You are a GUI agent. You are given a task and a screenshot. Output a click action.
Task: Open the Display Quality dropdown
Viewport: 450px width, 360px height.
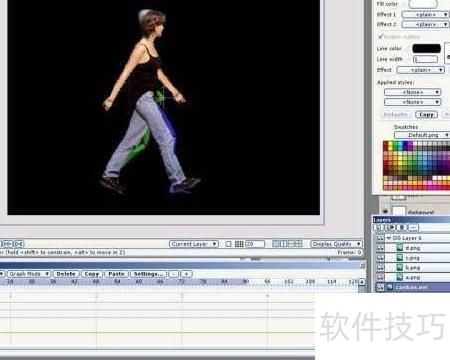(336, 244)
